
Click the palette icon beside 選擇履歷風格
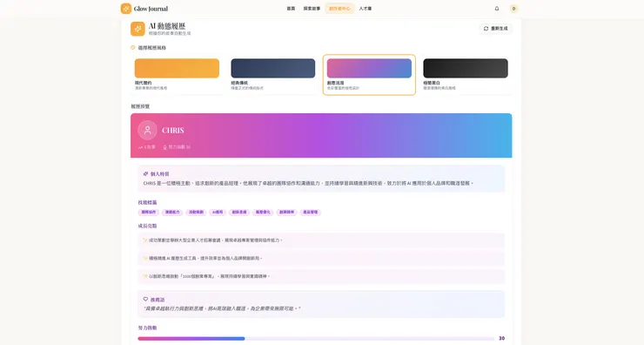pos(133,48)
